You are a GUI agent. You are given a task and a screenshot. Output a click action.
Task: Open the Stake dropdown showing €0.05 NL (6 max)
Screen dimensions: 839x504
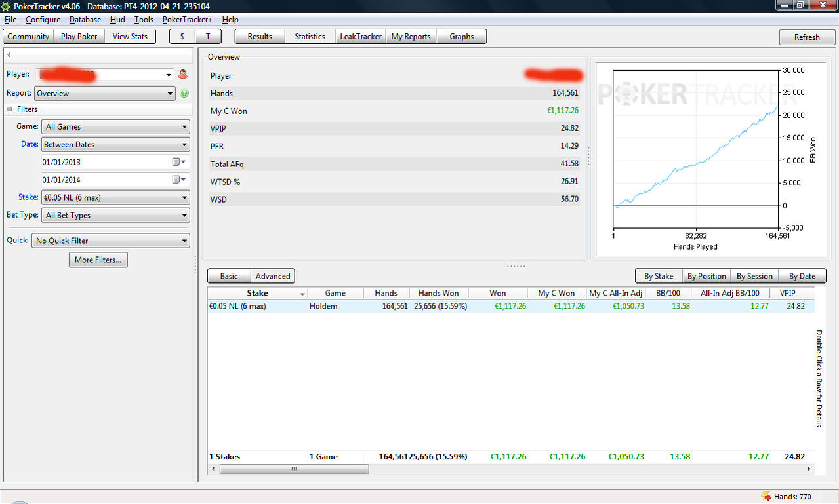(x=115, y=197)
